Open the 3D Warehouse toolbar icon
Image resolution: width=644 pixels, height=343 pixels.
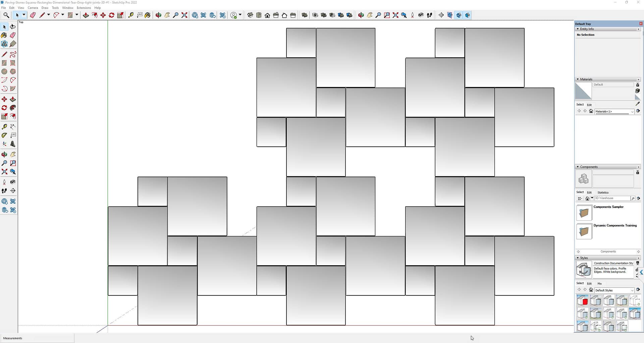[x=195, y=15]
